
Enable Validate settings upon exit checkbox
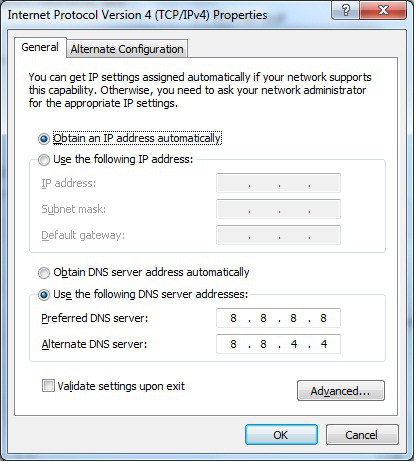pyautogui.click(x=48, y=386)
